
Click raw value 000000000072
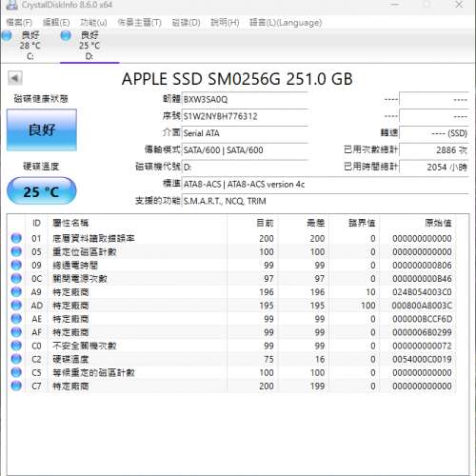tap(422, 346)
